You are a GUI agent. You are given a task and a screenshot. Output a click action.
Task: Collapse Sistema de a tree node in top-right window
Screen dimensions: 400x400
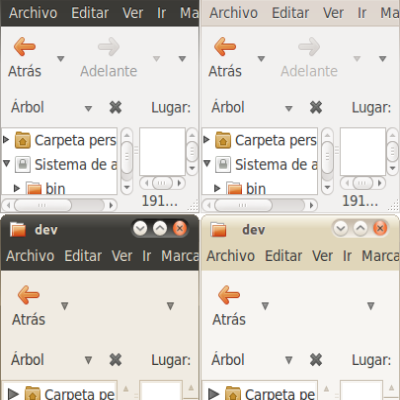tap(207, 163)
